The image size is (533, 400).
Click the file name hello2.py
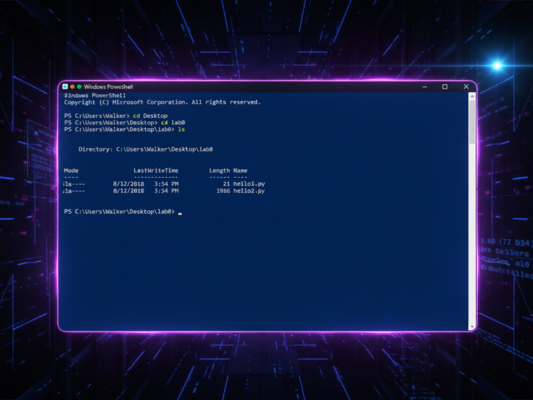(x=249, y=191)
